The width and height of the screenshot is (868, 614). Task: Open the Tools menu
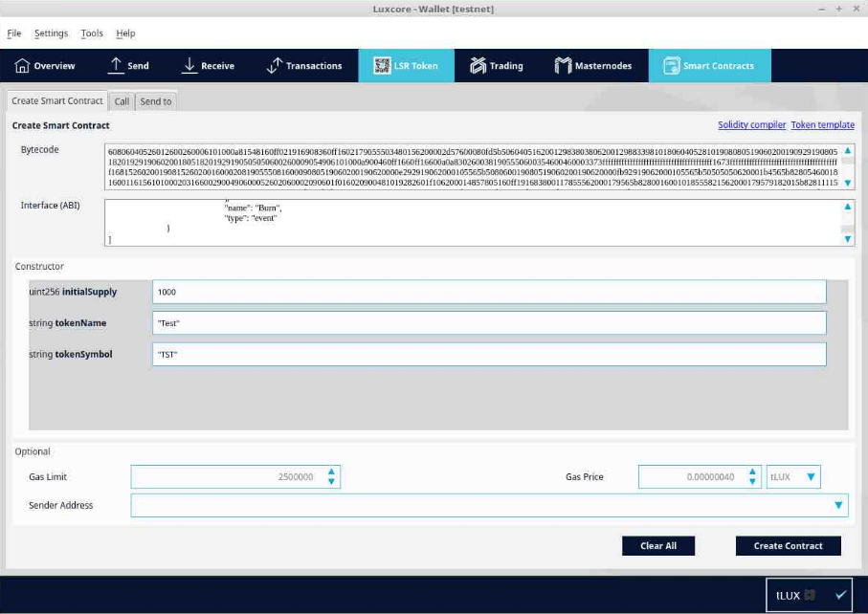click(x=91, y=33)
